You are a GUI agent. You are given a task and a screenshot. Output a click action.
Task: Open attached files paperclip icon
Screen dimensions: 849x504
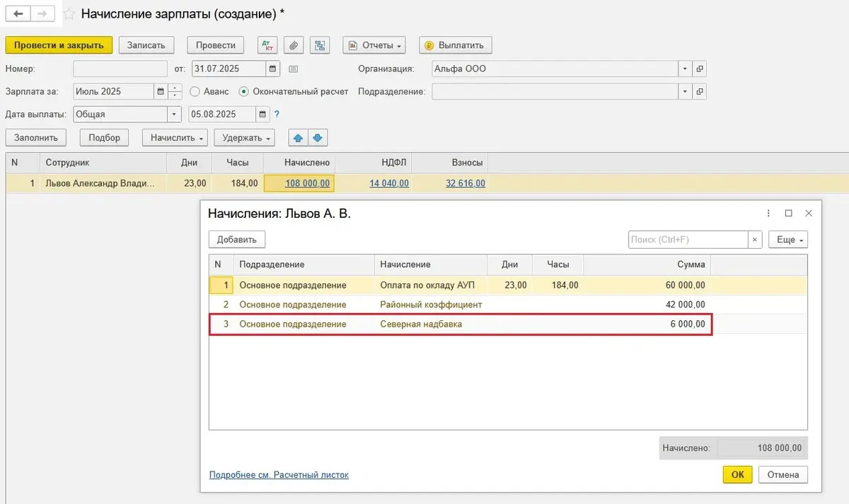[294, 45]
